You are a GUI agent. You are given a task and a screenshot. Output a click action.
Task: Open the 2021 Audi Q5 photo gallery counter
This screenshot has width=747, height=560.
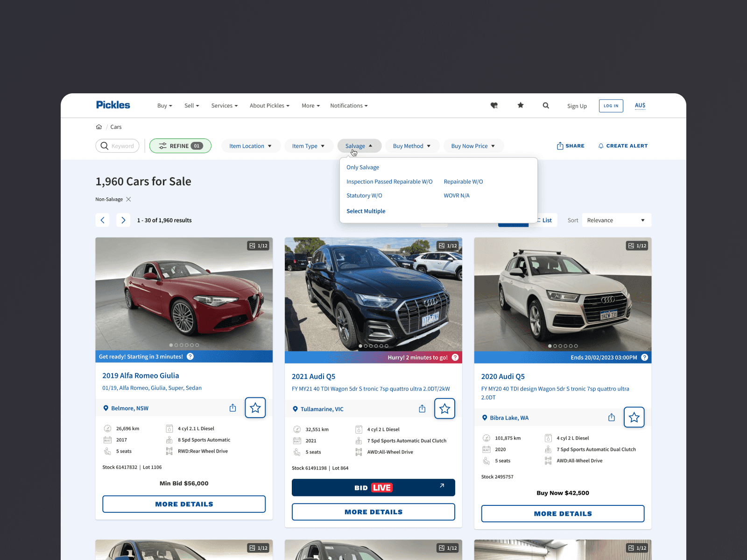tap(448, 245)
